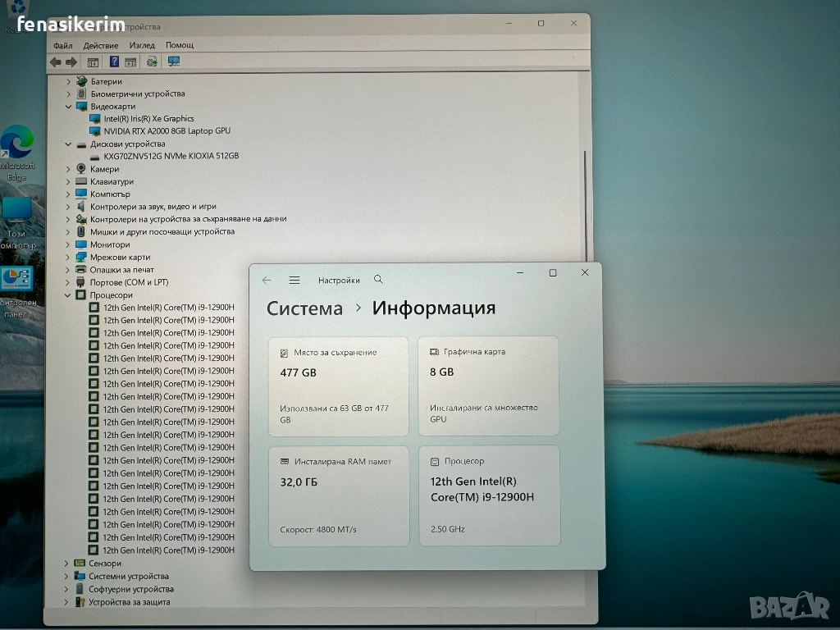Open the hamburger navigation menu in Настройки

[x=294, y=281]
